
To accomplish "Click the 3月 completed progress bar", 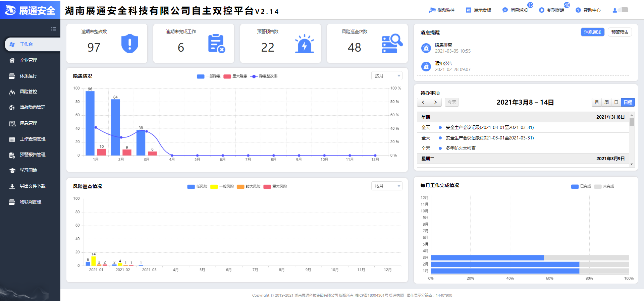I will [x=487, y=258].
